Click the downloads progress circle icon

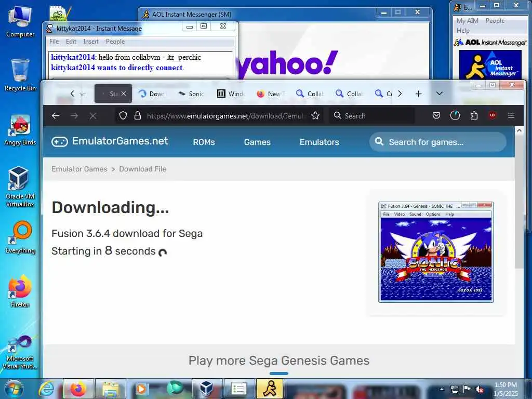click(455, 116)
